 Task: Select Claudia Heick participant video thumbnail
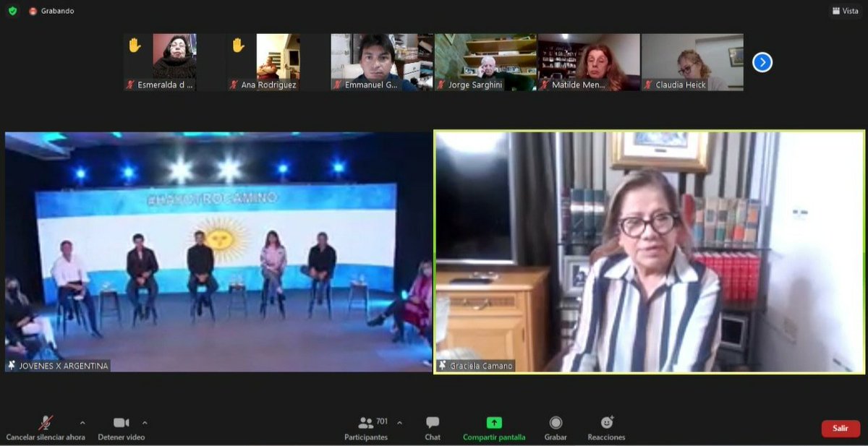pos(692,62)
